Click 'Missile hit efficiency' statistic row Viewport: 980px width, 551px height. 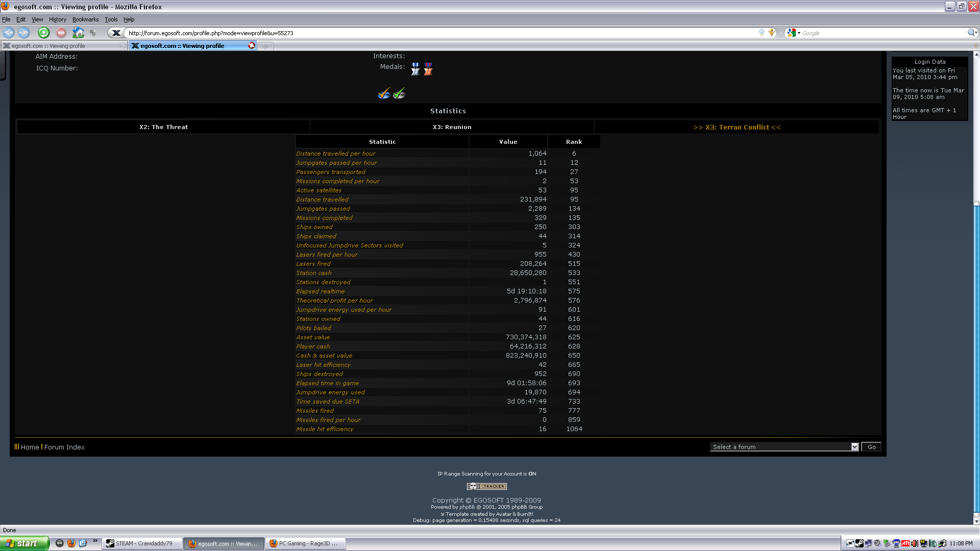[x=448, y=429]
